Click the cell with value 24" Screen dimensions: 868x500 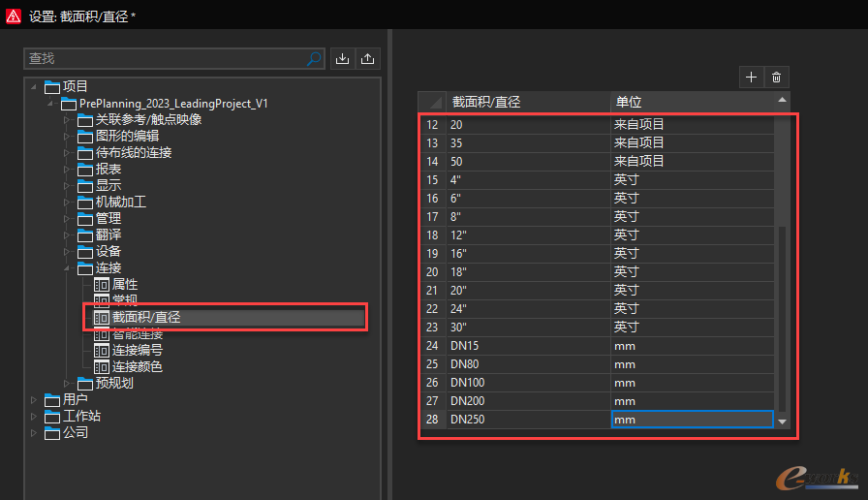point(528,309)
